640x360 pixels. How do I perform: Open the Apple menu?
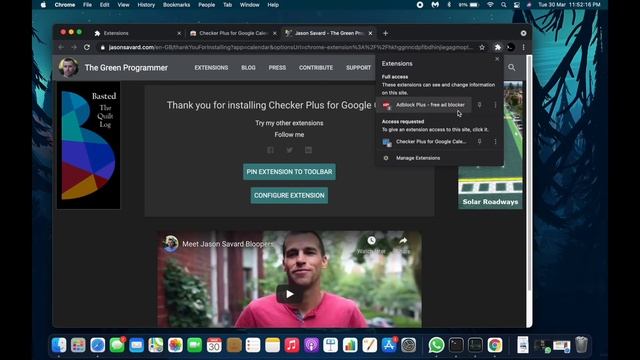pos(44,5)
